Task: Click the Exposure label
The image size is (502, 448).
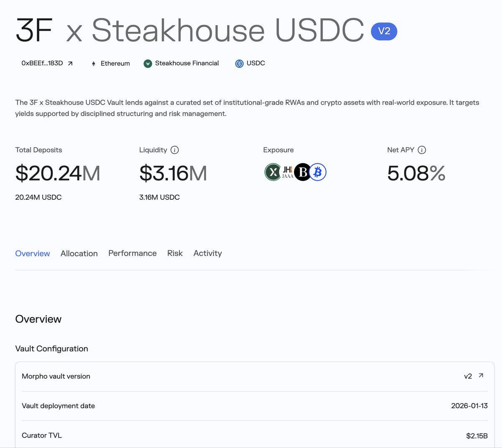Action: point(279,150)
